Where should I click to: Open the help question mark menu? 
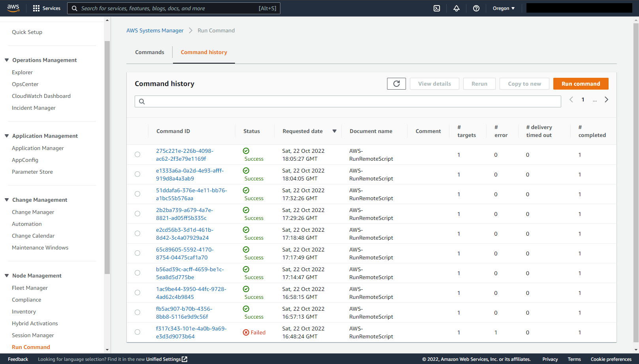tap(476, 8)
